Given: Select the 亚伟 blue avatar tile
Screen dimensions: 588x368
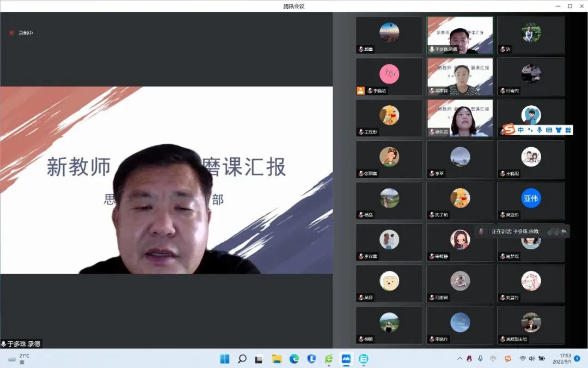Looking at the screenshot, I should point(531,198).
